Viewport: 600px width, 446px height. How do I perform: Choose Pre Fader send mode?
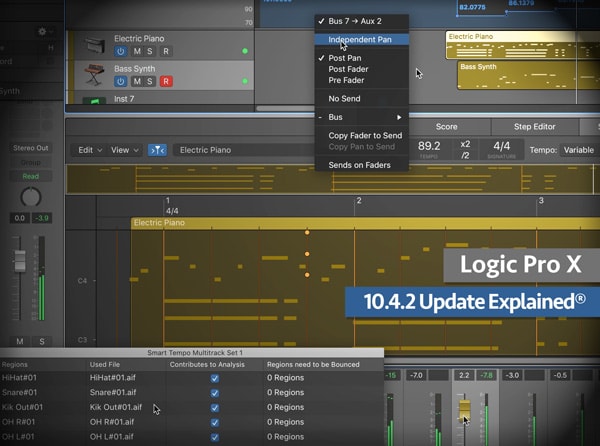(362, 80)
